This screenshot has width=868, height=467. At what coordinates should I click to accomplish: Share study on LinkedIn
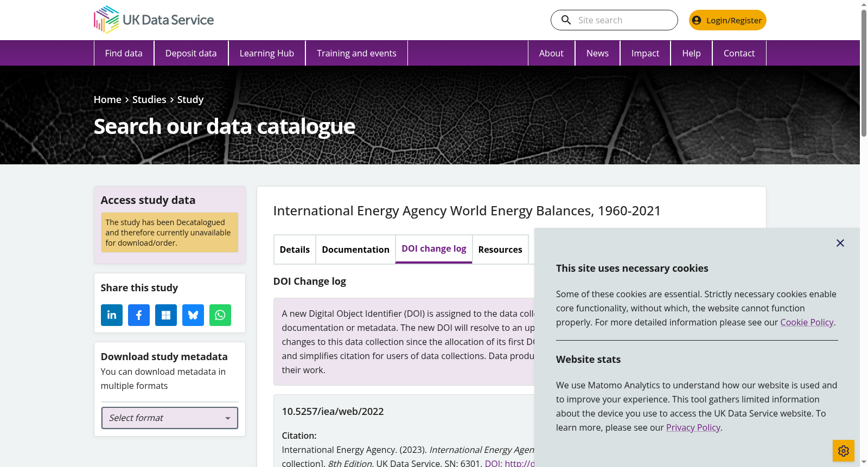click(112, 315)
